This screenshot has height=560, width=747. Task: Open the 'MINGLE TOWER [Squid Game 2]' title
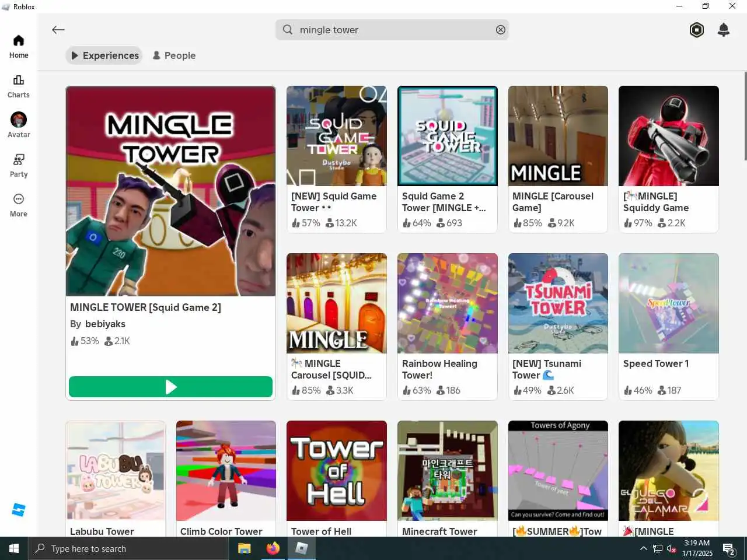click(x=145, y=307)
